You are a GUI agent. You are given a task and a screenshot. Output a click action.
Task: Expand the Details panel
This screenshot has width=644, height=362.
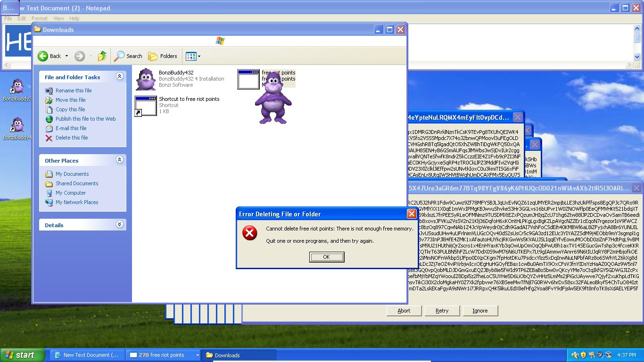click(x=119, y=224)
